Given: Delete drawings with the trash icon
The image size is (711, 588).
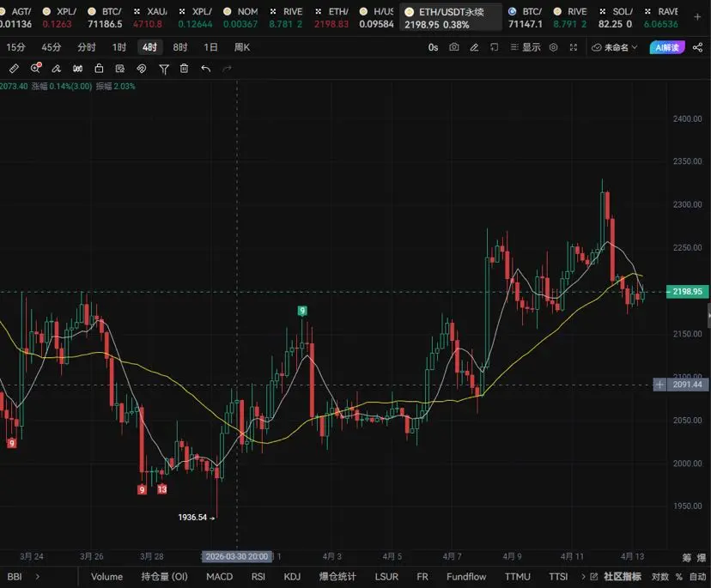Looking at the screenshot, I should tap(184, 69).
